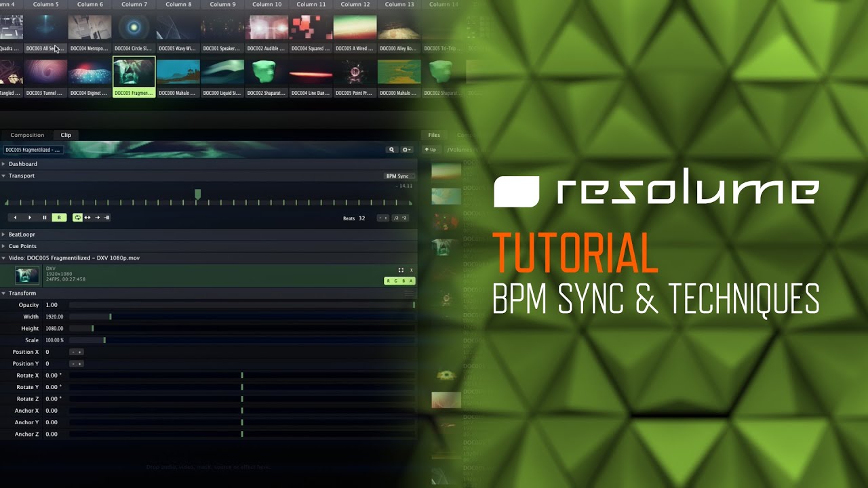Halve the beats with /2 button

396,218
